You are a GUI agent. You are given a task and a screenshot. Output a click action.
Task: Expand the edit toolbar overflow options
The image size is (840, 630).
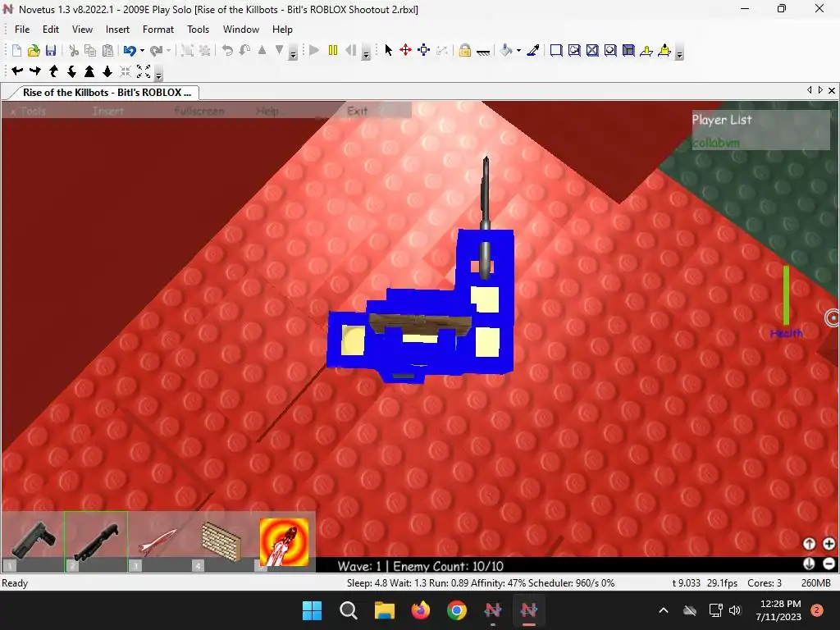(293, 53)
